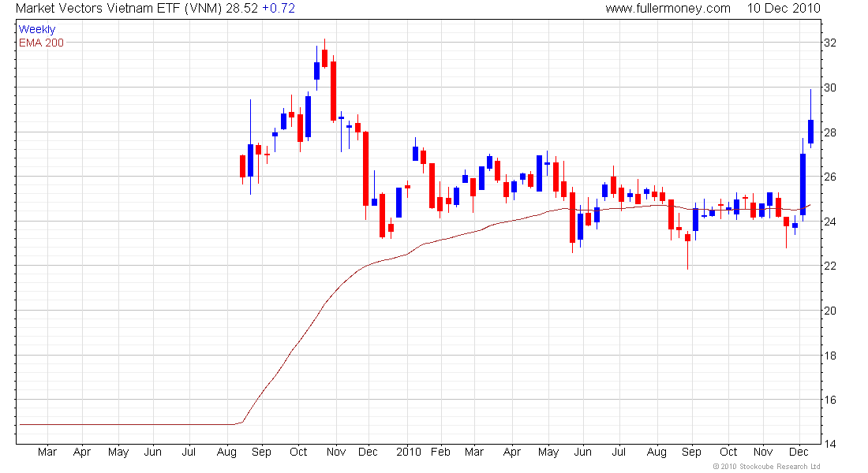Click the 'Mar' label at axis start
Viewport: 868px width, 473px height.
(x=47, y=452)
